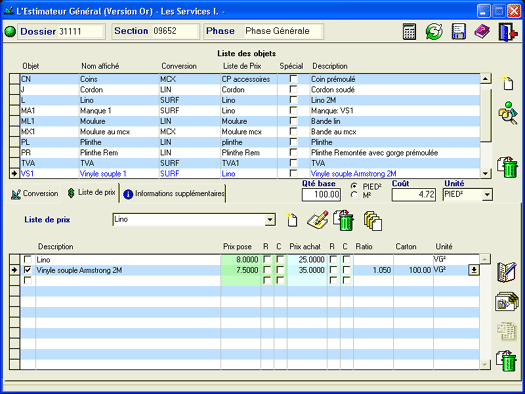Click the Conversion column header in object list
The width and height of the screenshot is (525, 394).
click(179, 66)
